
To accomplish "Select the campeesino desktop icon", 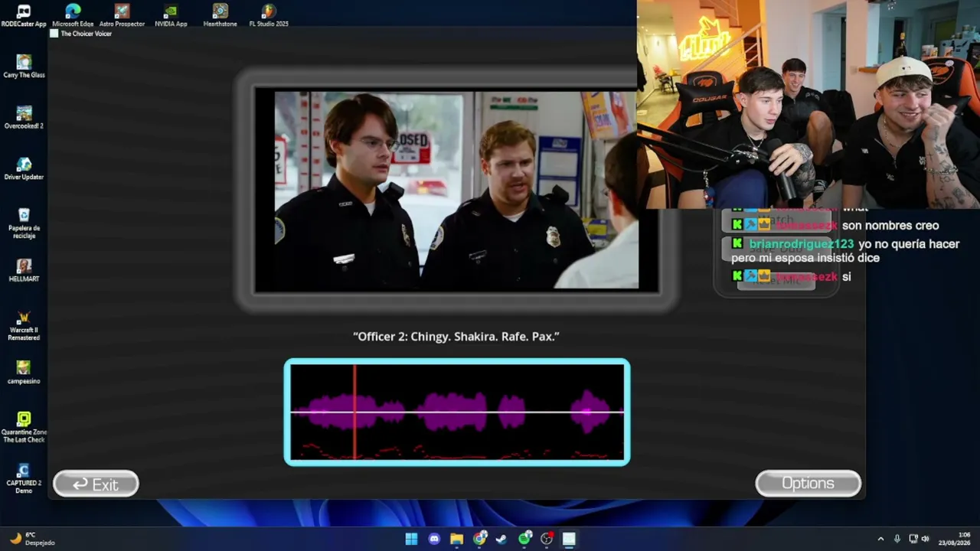I will coord(24,372).
